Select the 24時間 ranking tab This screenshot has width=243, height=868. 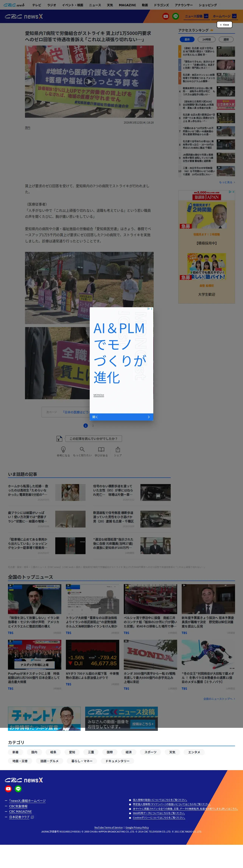point(206,39)
